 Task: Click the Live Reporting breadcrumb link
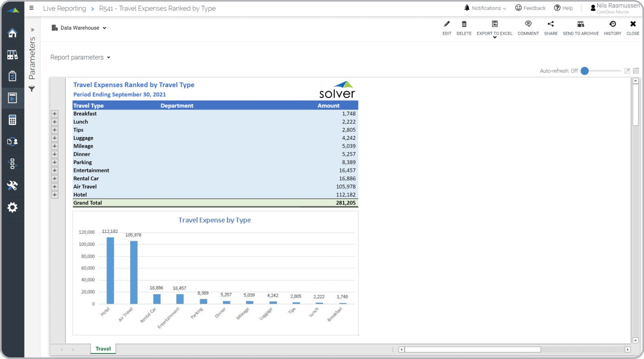[65, 8]
